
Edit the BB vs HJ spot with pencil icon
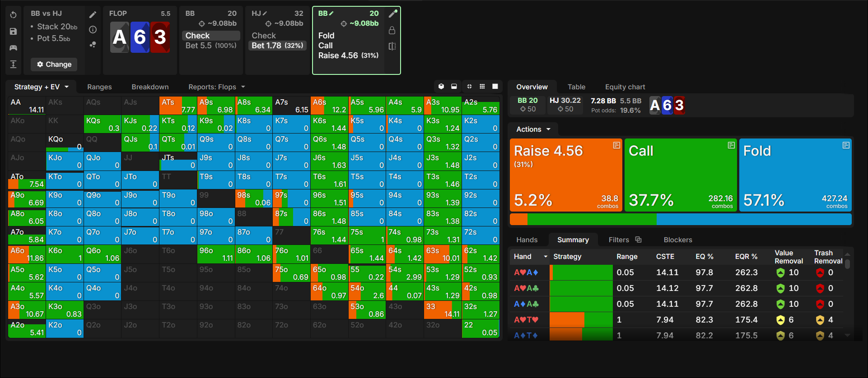(x=93, y=14)
